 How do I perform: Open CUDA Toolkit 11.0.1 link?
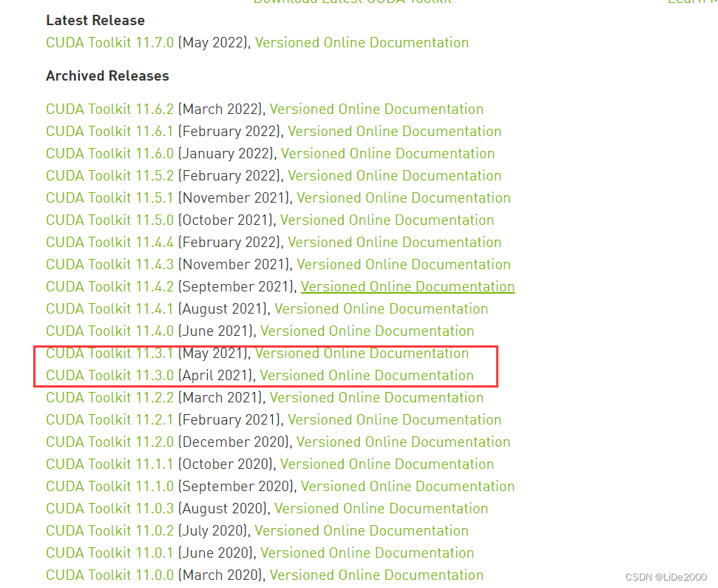click(110, 553)
